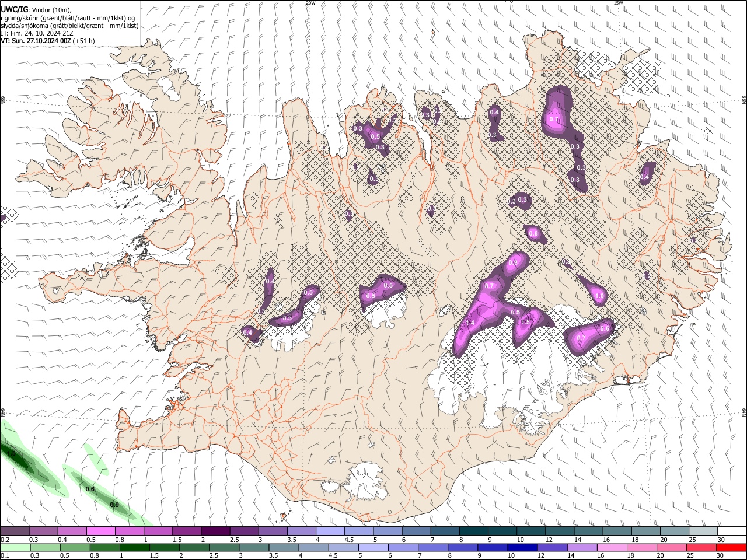Click the 'VT: Sun. 27.10.2024 00Z' valid time
This screenshot has width=747, height=560.
click(x=36, y=41)
